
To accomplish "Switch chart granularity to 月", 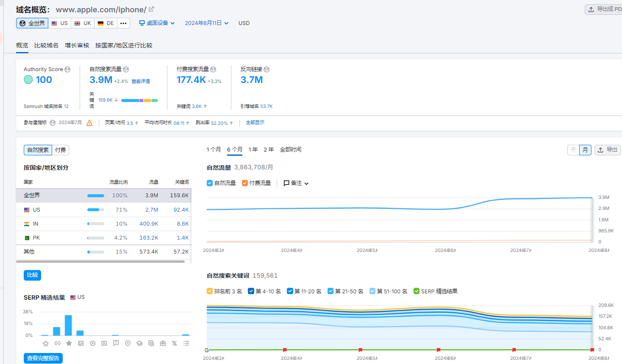I will click(585, 150).
